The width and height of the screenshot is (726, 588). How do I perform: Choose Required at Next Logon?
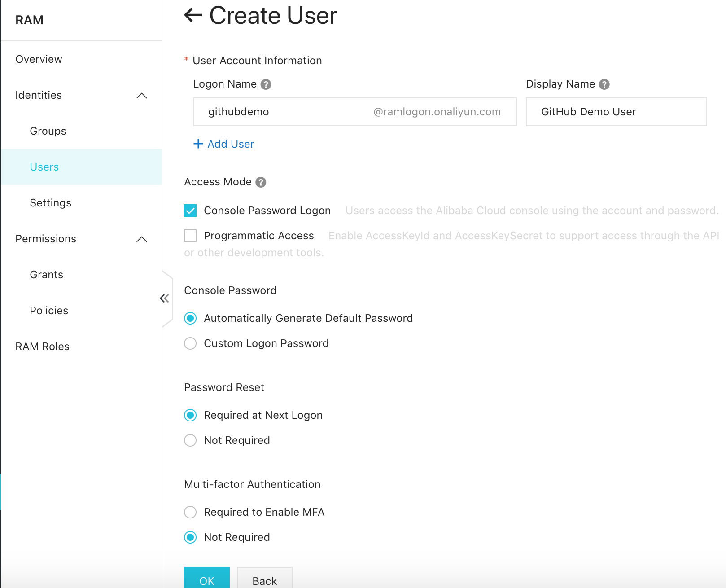click(x=190, y=415)
